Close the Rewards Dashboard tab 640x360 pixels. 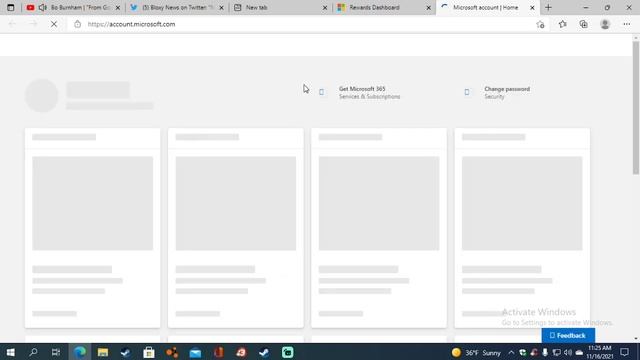coord(429,8)
